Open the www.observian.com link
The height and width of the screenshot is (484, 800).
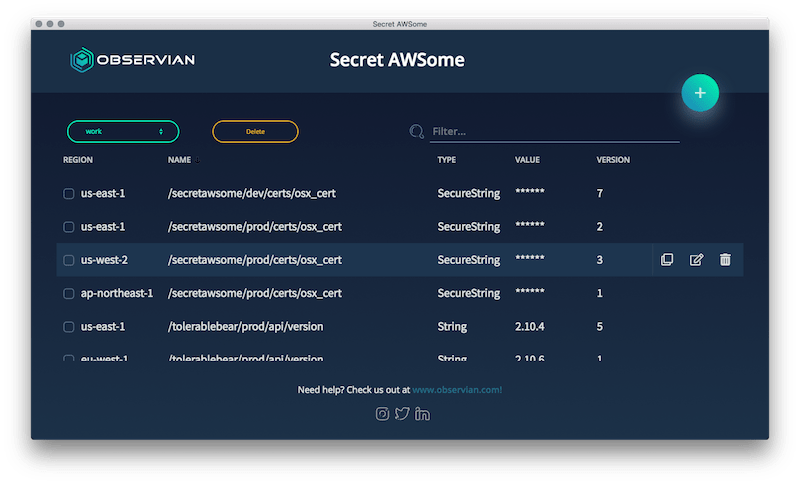click(x=457, y=390)
